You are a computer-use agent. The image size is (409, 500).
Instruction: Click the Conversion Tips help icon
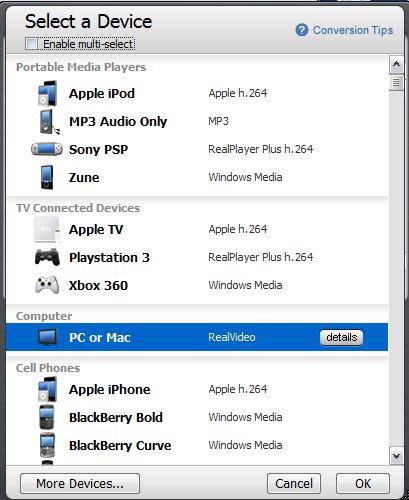(302, 30)
